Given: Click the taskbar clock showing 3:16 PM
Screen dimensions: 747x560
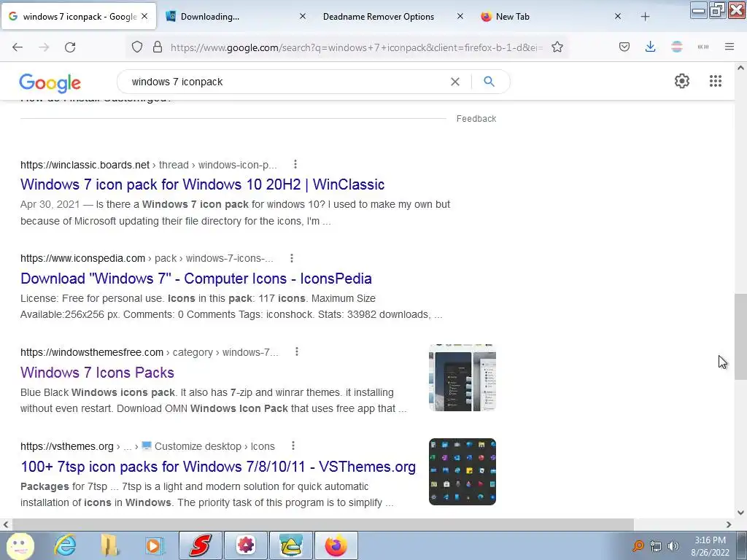Looking at the screenshot, I should (711, 546).
